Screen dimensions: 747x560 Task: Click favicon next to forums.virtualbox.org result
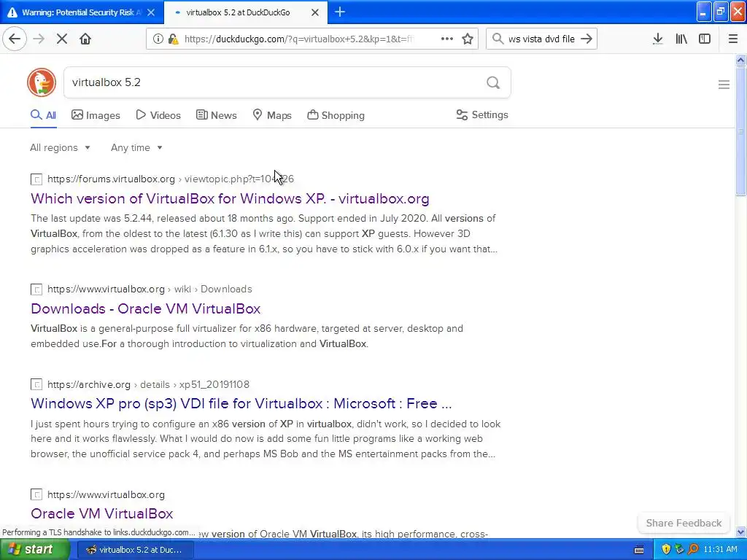tap(36, 179)
